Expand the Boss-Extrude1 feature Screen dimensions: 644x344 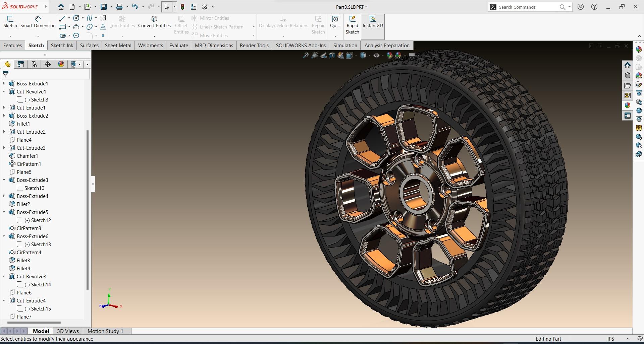(4, 83)
